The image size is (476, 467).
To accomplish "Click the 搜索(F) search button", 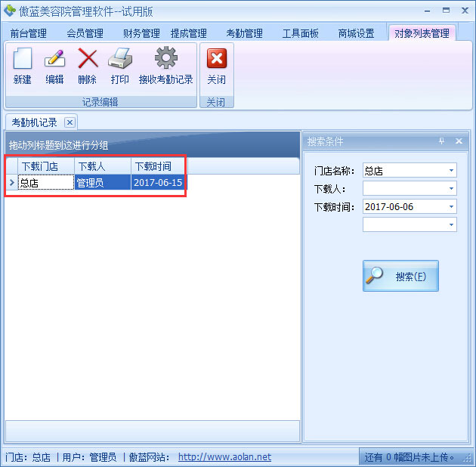I will tap(400, 276).
